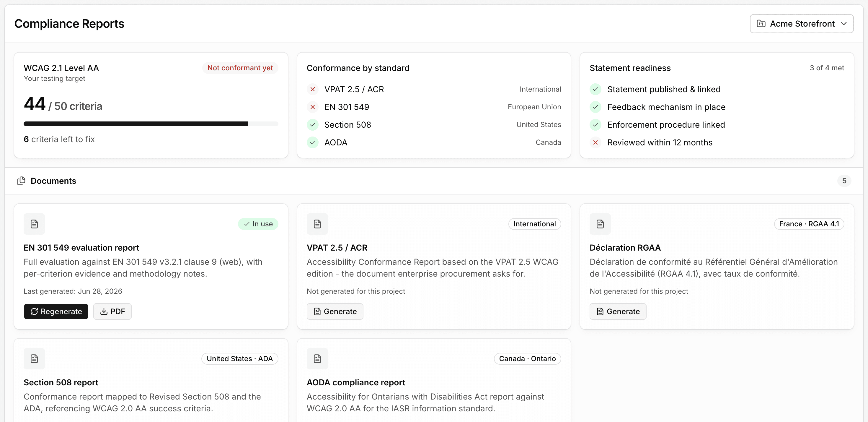Click the green check icon beside AODA
Screen dimensions: 868x422
click(312, 142)
